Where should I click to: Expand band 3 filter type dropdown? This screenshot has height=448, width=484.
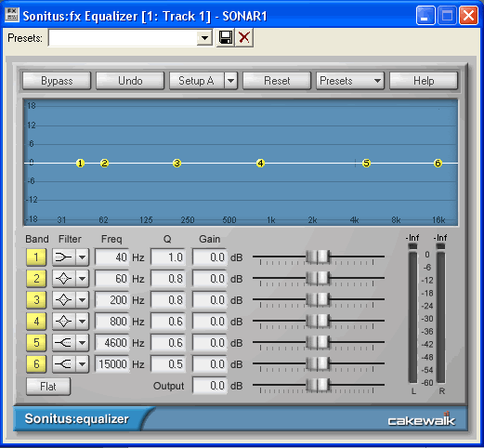[x=82, y=300]
